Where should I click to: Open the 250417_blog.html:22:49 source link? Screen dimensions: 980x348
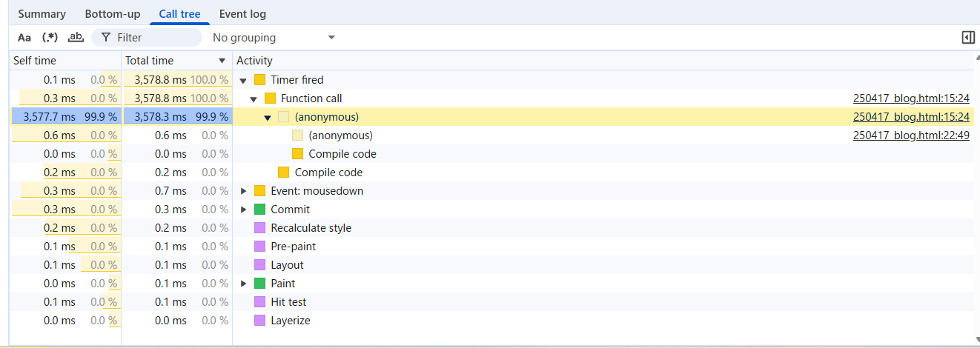911,135
